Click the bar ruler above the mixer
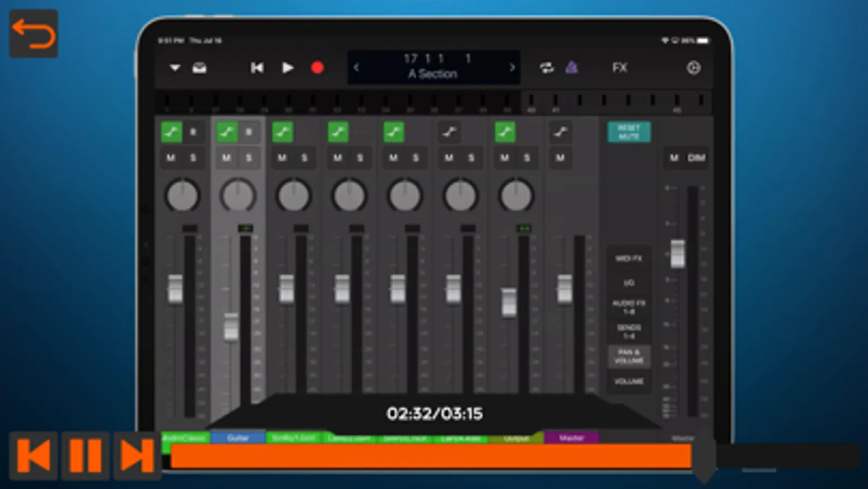The height and width of the screenshot is (489, 868). click(x=433, y=103)
